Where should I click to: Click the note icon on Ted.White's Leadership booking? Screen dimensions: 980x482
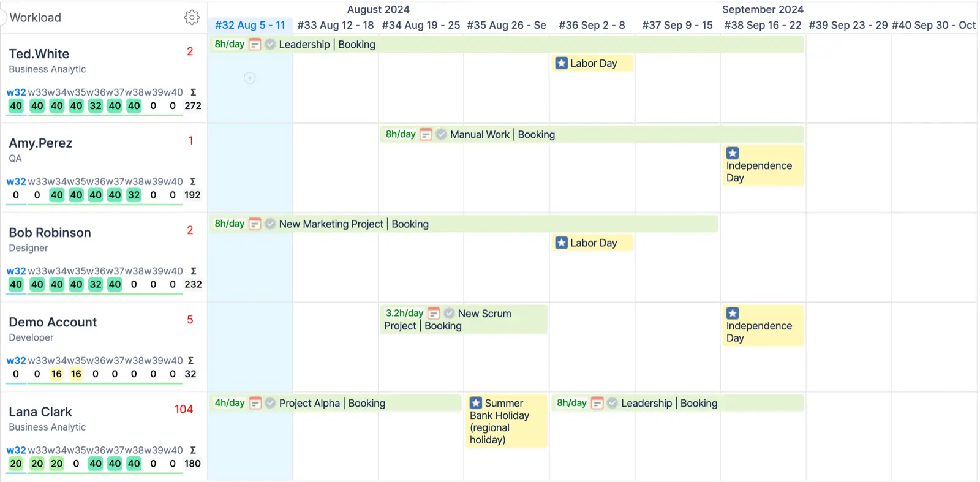255,44
